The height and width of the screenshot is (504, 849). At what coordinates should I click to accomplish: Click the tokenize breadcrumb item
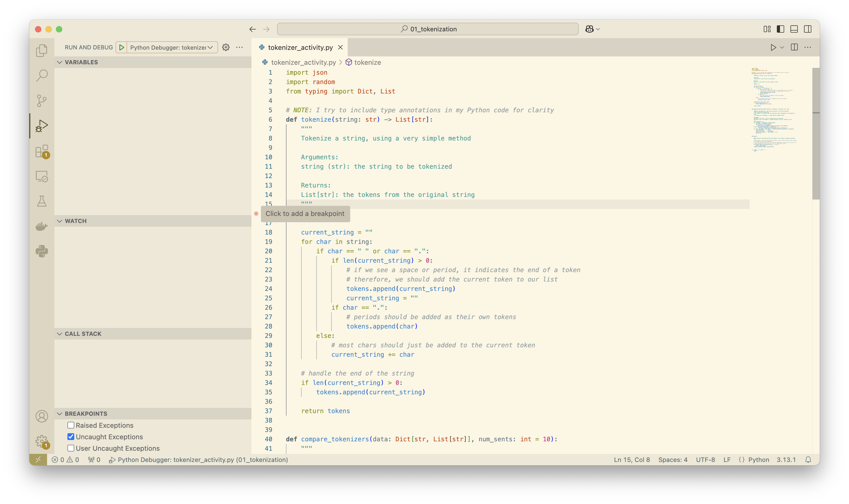(367, 62)
